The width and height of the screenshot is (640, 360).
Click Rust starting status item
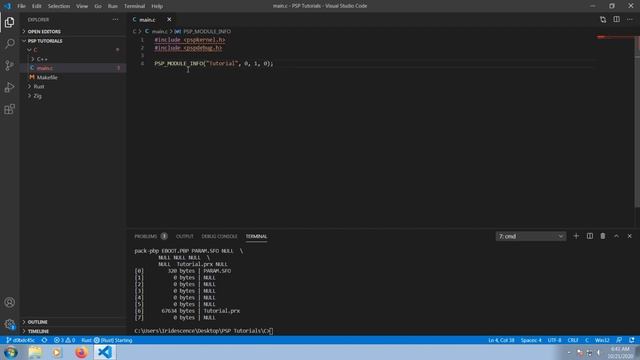tap(107, 340)
